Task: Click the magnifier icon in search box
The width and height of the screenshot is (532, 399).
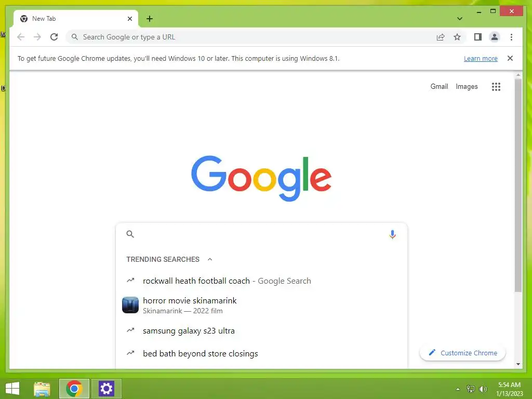Action: [130, 234]
